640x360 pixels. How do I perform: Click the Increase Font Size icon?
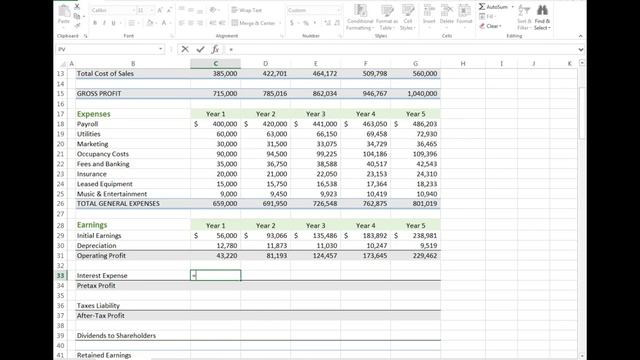160,10
